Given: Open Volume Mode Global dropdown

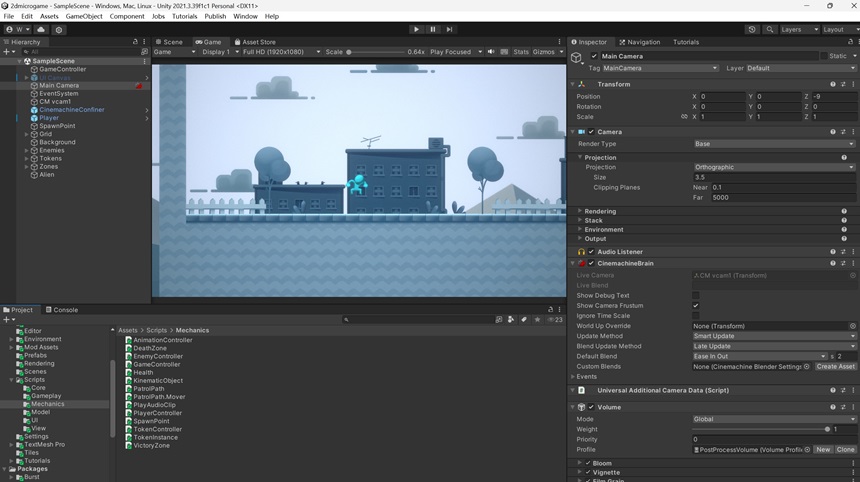Looking at the screenshot, I should pyautogui.click(x=774, y=419).
